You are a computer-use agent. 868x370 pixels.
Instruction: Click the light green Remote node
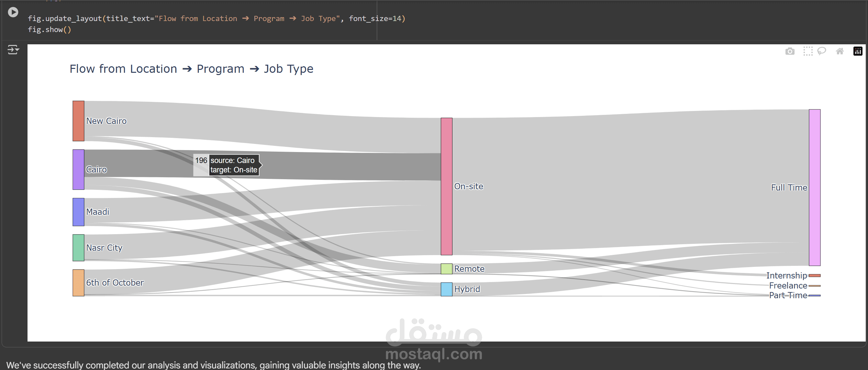447,269
